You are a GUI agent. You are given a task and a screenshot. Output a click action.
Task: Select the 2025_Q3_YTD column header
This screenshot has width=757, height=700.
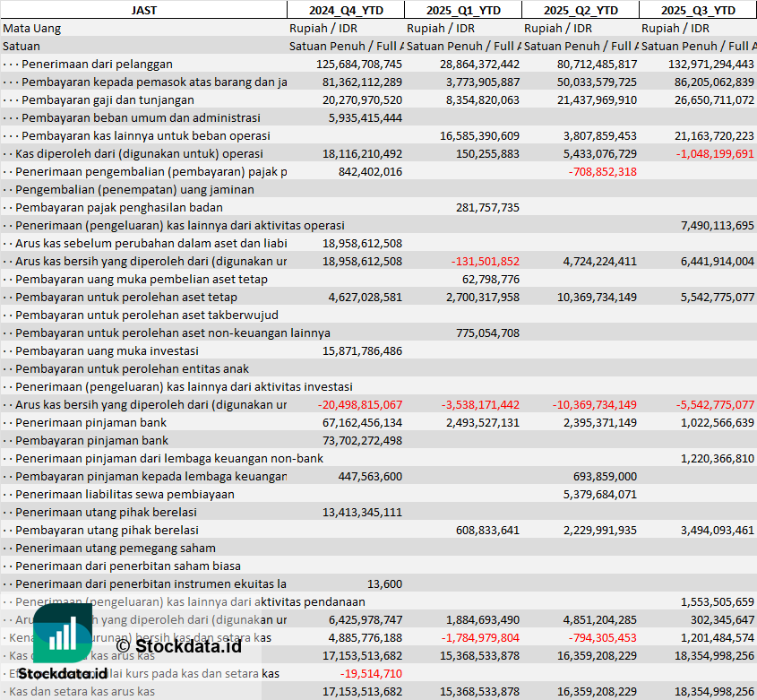pos(698,10)
